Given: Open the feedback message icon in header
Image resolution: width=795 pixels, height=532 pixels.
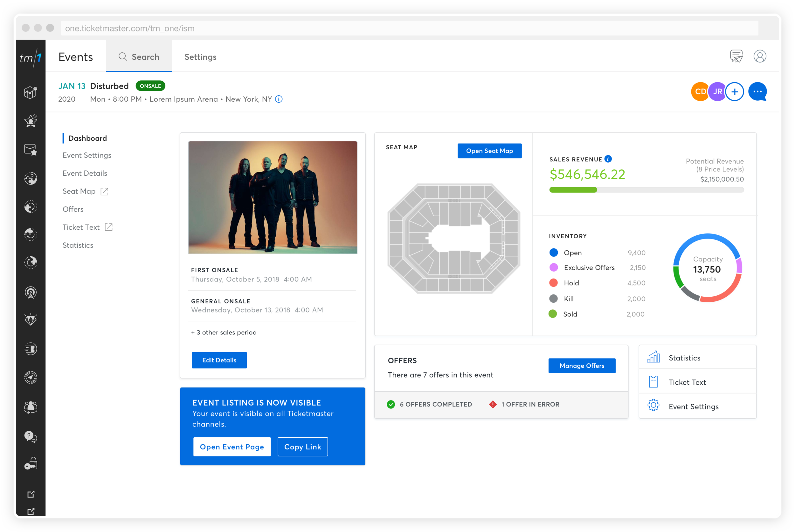Looking at the screenshot, I should click(736, 56).
